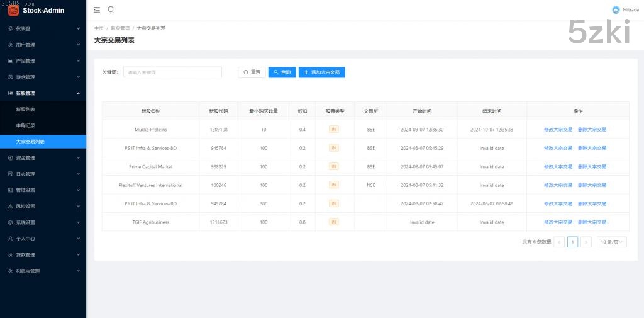Click the 个人中心 person icon in sidebar
The image size is (644, 318).
10,239
